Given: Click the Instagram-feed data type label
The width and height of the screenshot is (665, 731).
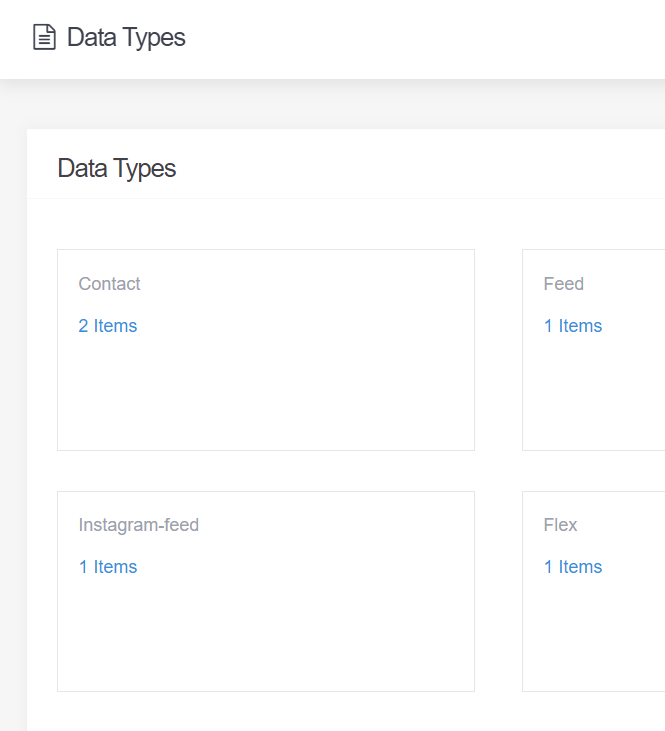Looking at the screenshot, I should (139, 525).
